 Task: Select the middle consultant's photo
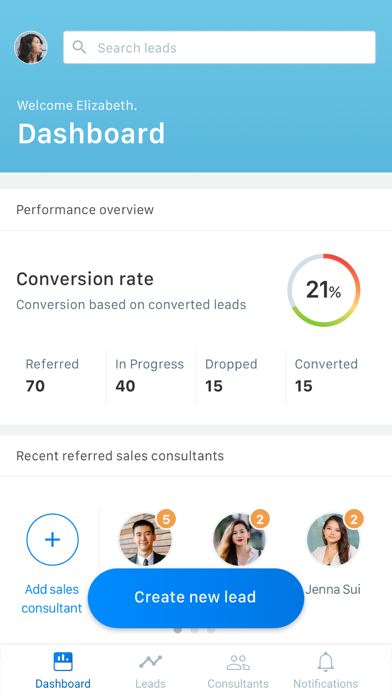coord(239,539)
